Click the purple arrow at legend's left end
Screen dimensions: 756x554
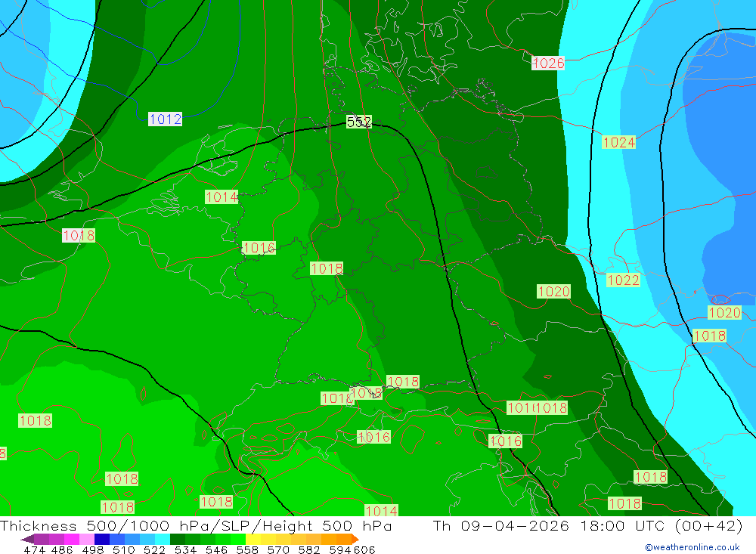click(27, 539)
